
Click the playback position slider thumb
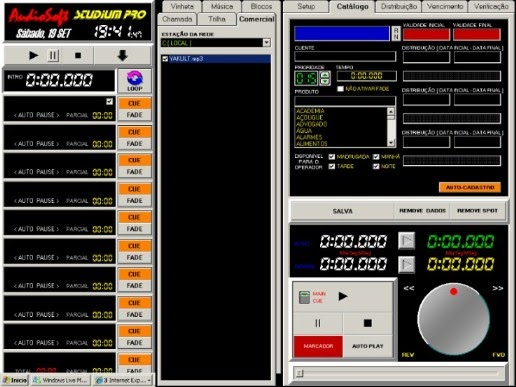tap(300, 373)
